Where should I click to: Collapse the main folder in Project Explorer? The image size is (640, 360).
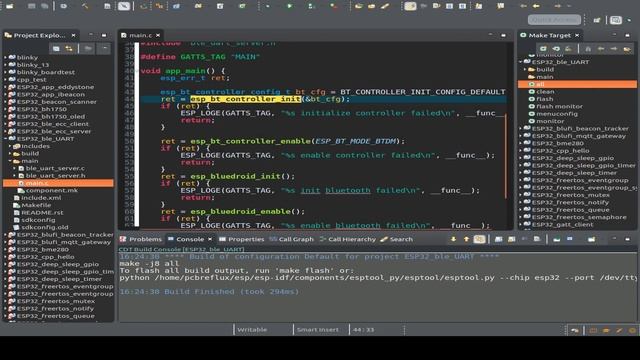(x=10, y=161)
